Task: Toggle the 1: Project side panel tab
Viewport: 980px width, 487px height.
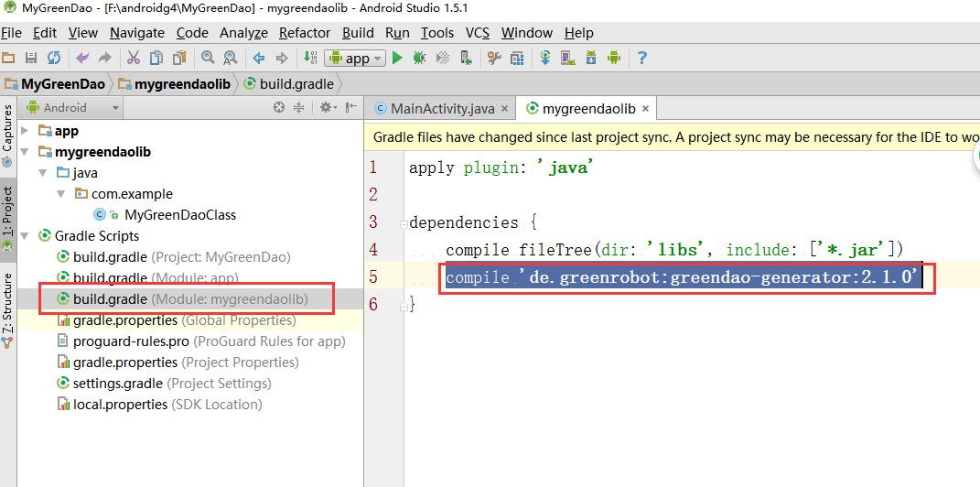Action: 7,219
